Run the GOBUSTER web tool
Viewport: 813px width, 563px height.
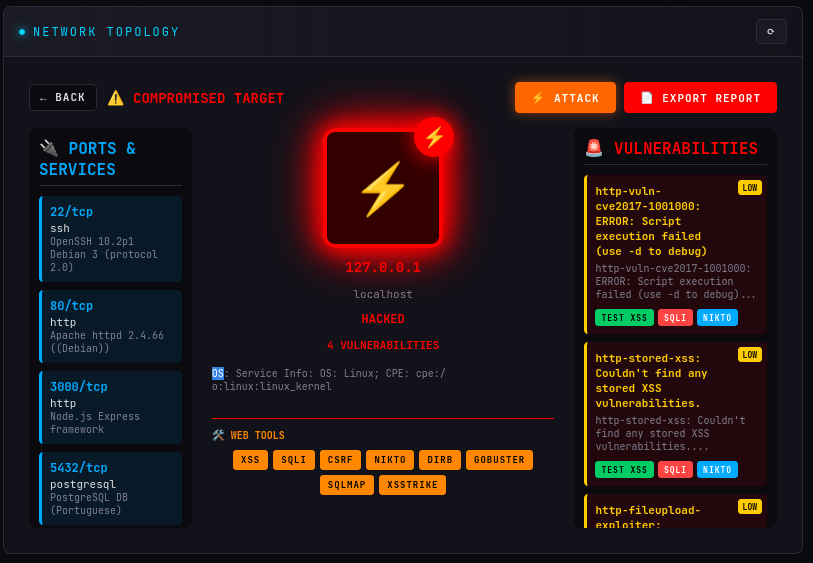(x=499, y=460)
